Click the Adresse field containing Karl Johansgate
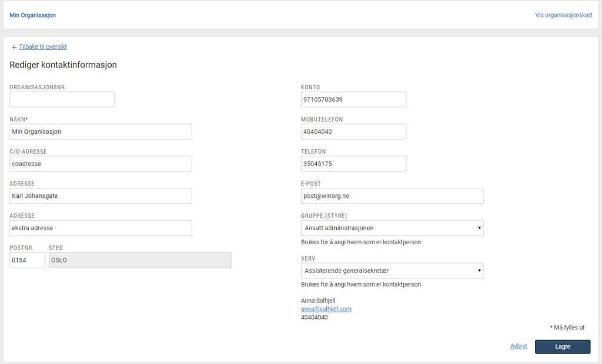 [x=101, y=196]
